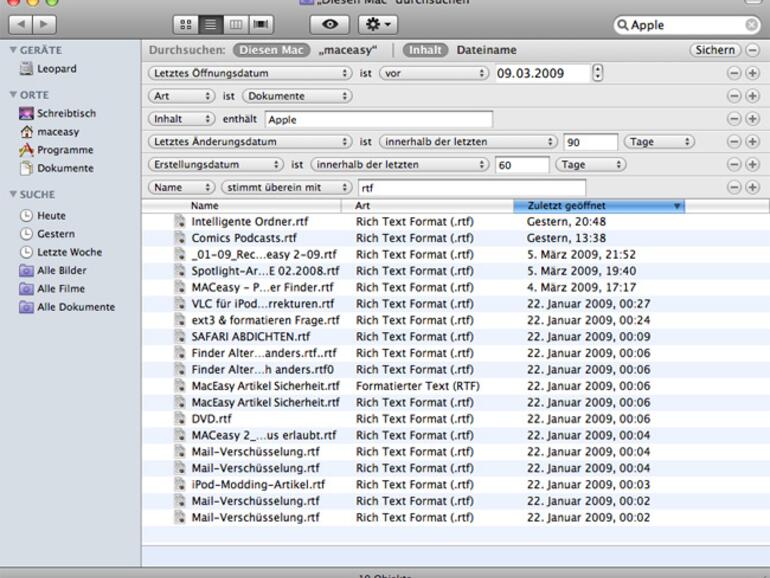Open Schreibtisch in the sidebar
The image size is (770, 578).
point(66,114)
